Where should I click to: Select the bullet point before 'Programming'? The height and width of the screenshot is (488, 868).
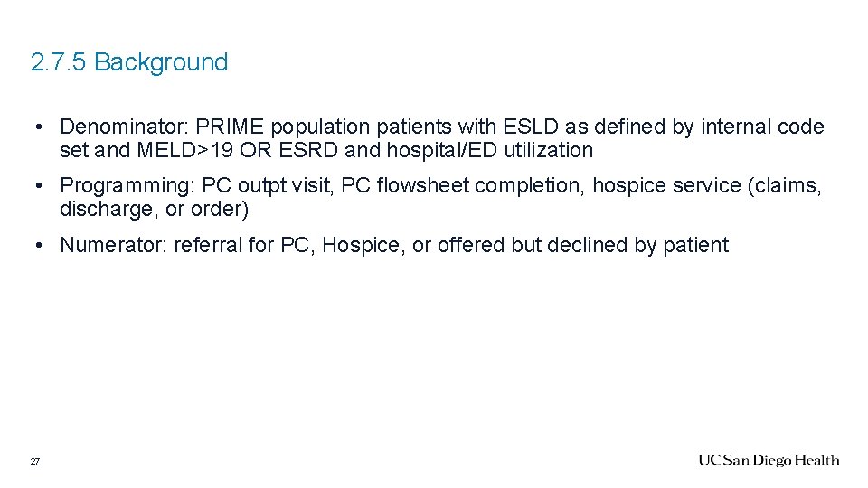[x=38, y=186]
